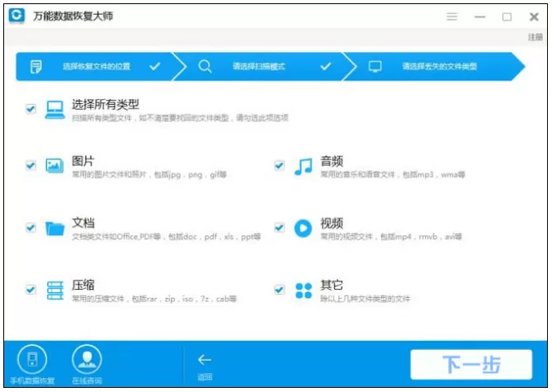Click the picture icon next to 图片

(54, 166)
